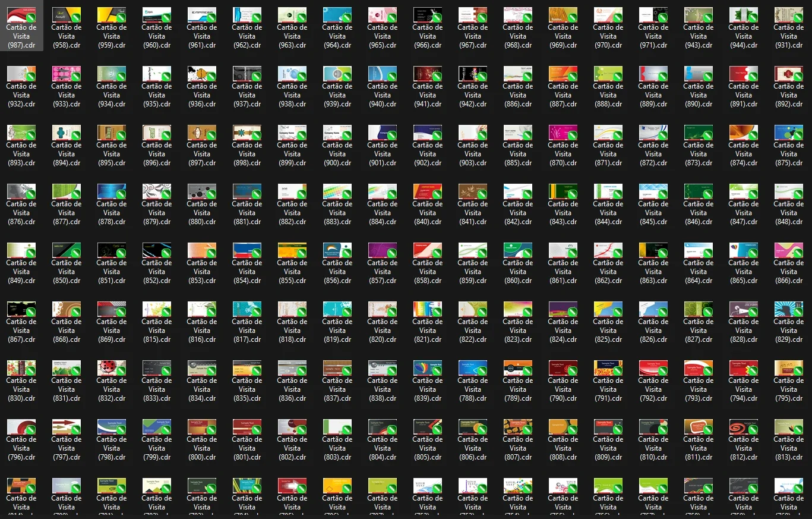812x519 pixels.
Task: Click the file name Cartão de Visita (899).cdr
Action: (x=292, y=154)
